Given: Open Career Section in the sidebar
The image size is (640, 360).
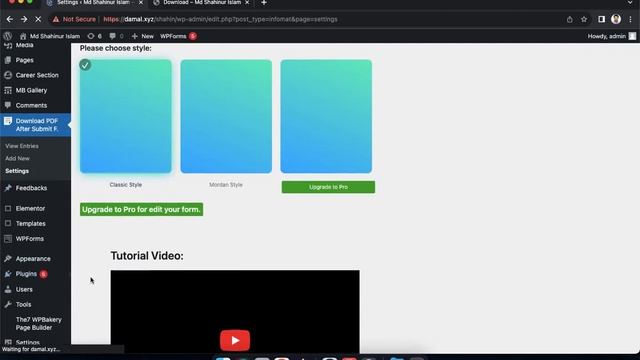Looking at the screenshot, I should point(37,75).
